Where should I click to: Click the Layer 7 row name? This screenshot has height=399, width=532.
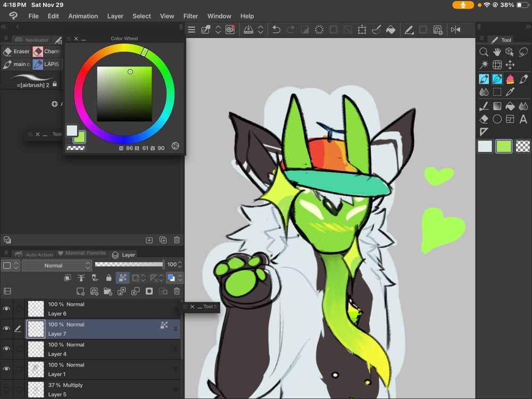coord(57,334)
